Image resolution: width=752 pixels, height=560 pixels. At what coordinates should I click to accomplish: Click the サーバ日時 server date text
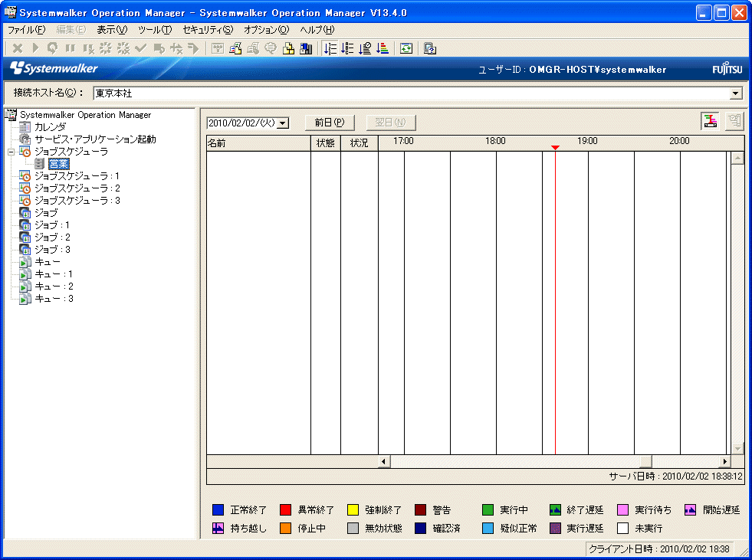(676, 476)
